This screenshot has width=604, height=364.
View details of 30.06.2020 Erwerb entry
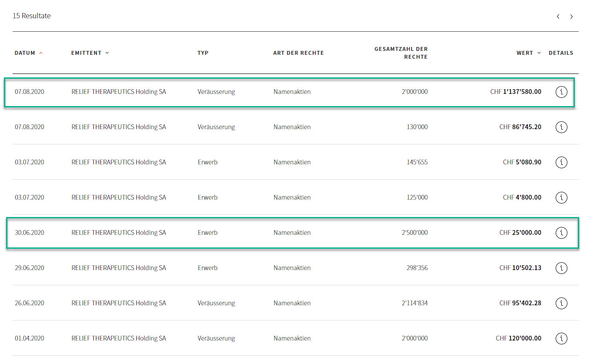561,233
